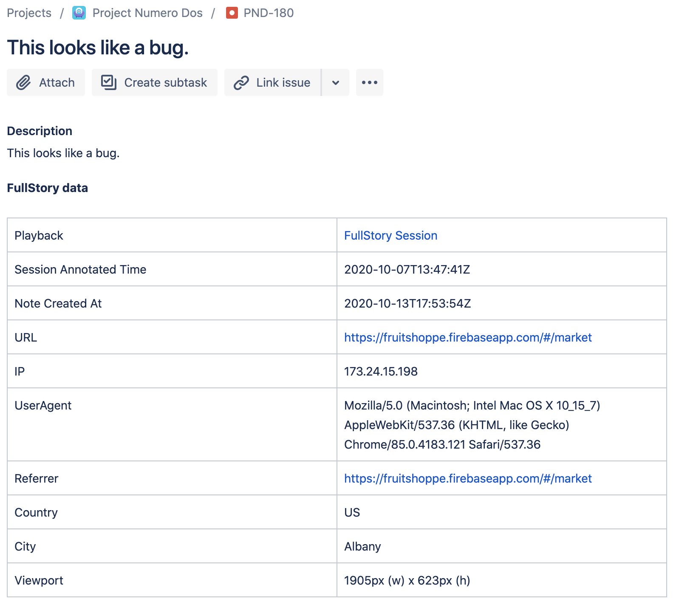The height and width of the screenshot is (616, 679).
Task: Open the FullStory Session playback link
Action: pos(390,235)
